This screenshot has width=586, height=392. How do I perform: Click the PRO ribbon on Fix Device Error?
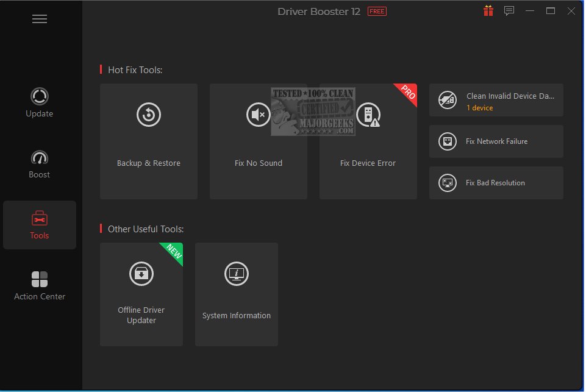point(408,93)
